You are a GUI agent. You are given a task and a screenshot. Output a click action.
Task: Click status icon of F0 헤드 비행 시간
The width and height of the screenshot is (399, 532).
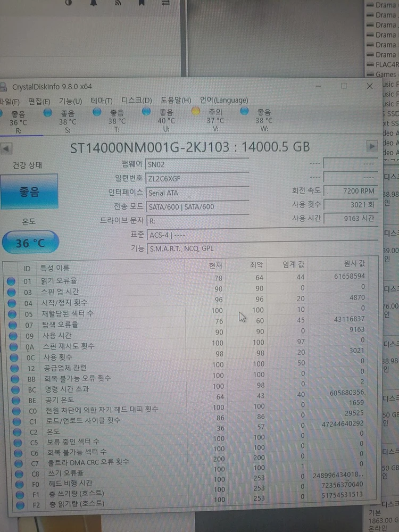click(x=20, y=485)
